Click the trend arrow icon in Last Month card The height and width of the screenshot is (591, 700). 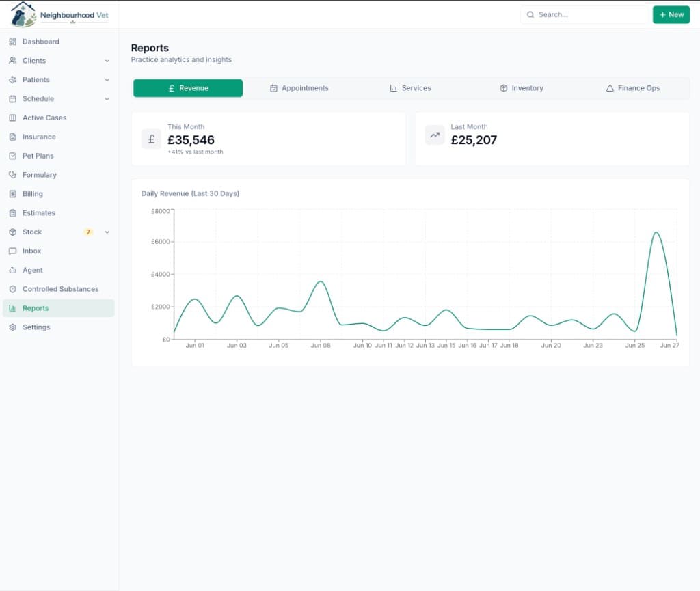434,135
